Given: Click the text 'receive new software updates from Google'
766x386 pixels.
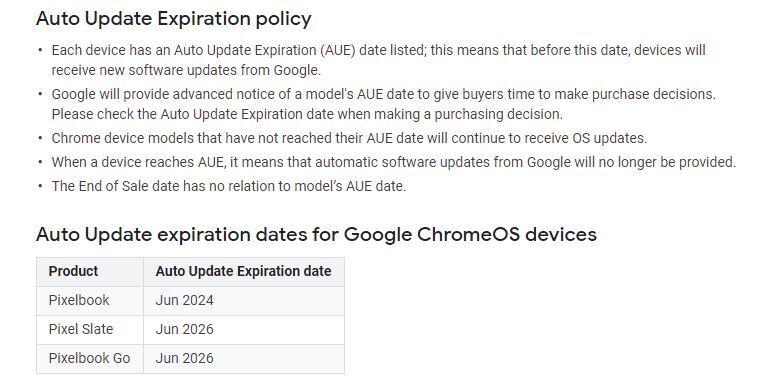Looking at the screenshot, I should [185, 70].
